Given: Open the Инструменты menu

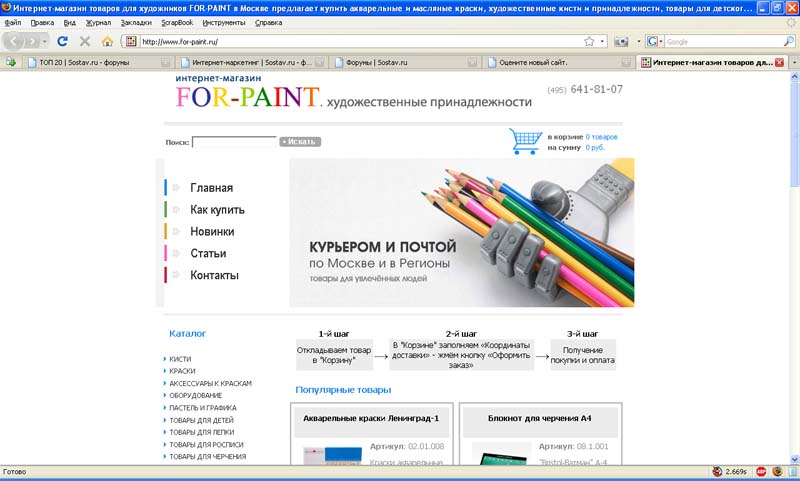Looking at the screenshot, I should (224, 22).
